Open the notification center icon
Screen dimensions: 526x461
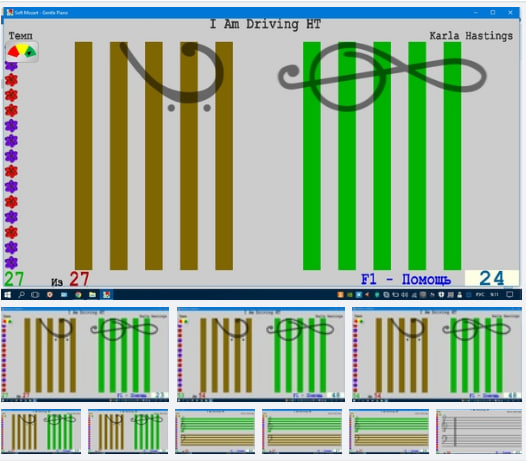pyautogui.click(x=510, y=295)
